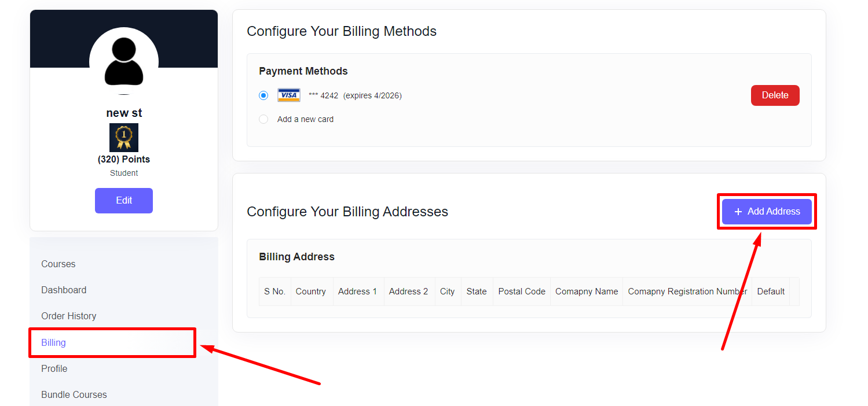The image size is (868, 406).
Task: Open Order History in the sidebar
Action: coord(69,316)
